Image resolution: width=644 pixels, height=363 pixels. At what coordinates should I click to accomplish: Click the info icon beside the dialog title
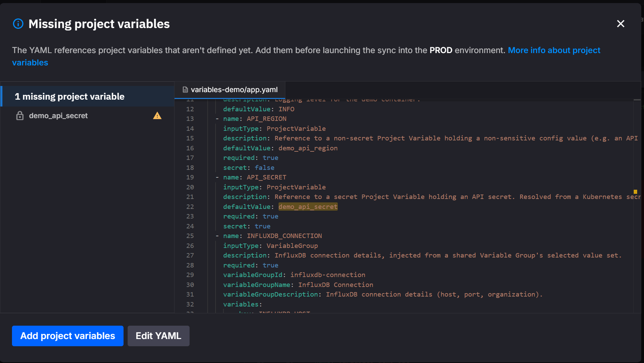coord(18,24)
